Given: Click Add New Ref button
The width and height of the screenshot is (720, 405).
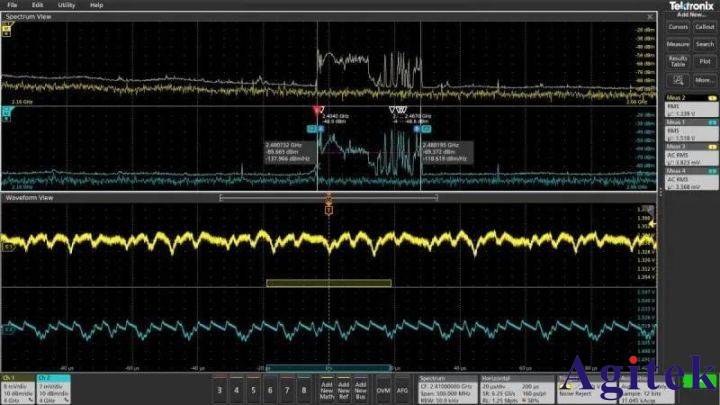Looking at the screenshot, I should coord(346,386).
